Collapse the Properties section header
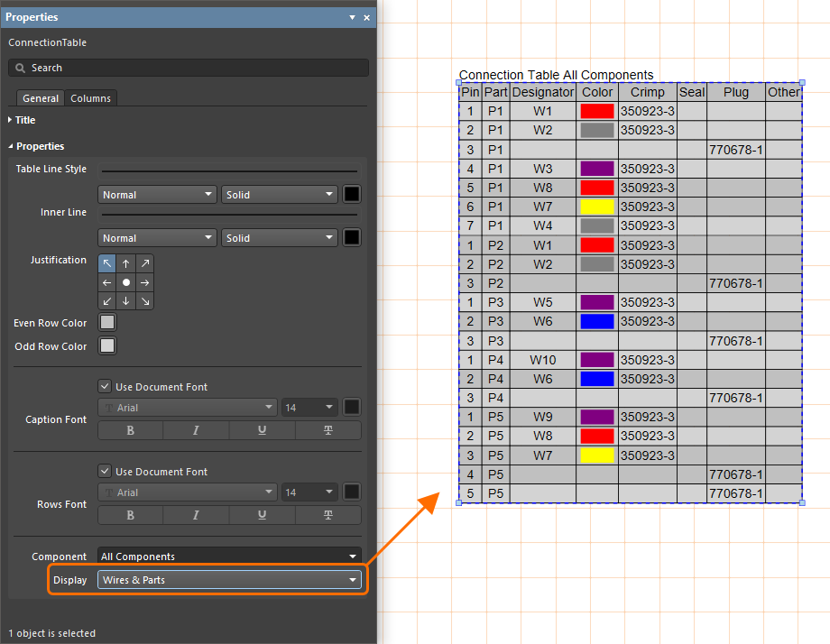 (40, 146)
